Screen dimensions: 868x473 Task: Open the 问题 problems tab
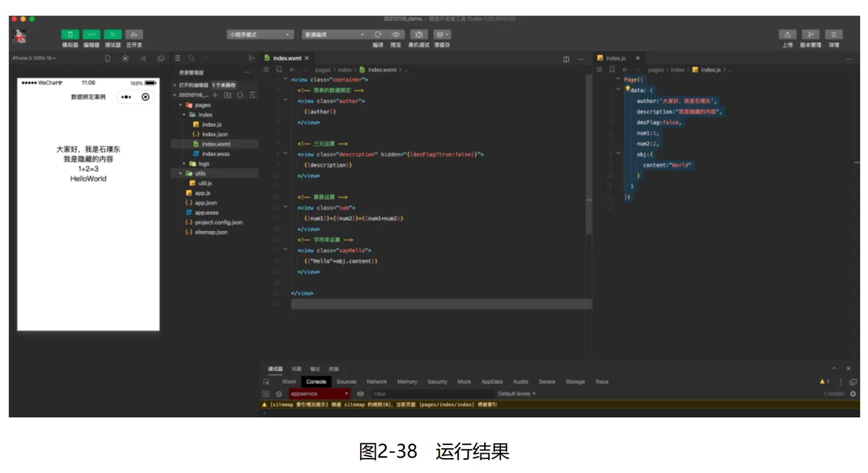click(296, 369)
